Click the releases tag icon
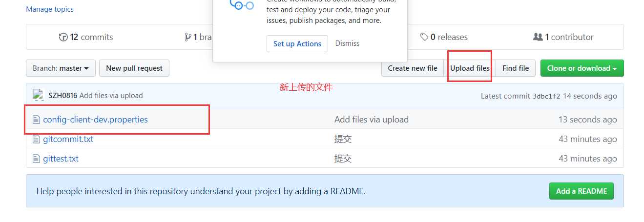The image size is (644, 222). 424,37
